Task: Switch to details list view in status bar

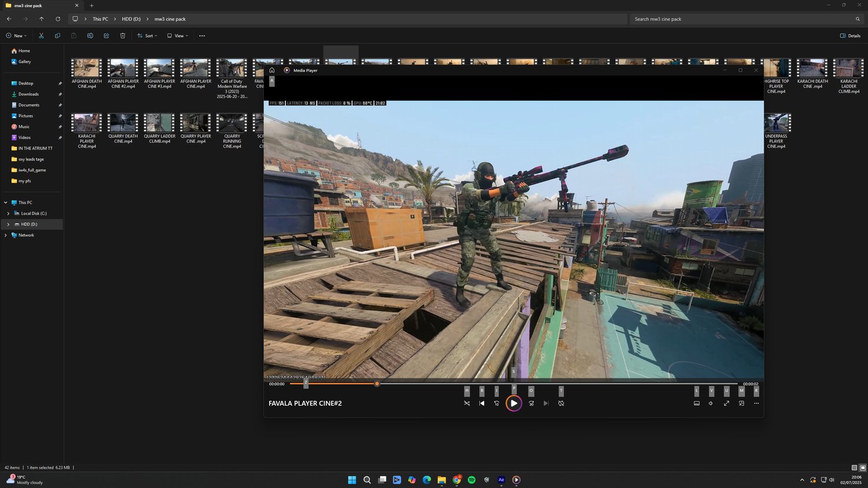Action: coord(854,468)
